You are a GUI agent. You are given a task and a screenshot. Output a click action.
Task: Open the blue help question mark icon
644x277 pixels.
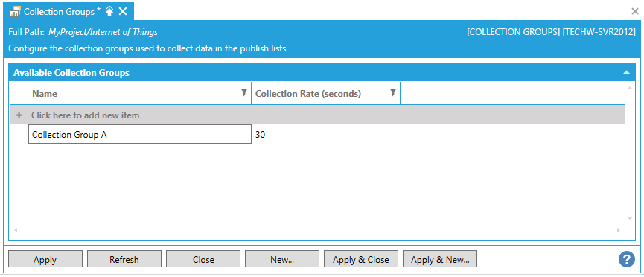click(x=627, y=259)
